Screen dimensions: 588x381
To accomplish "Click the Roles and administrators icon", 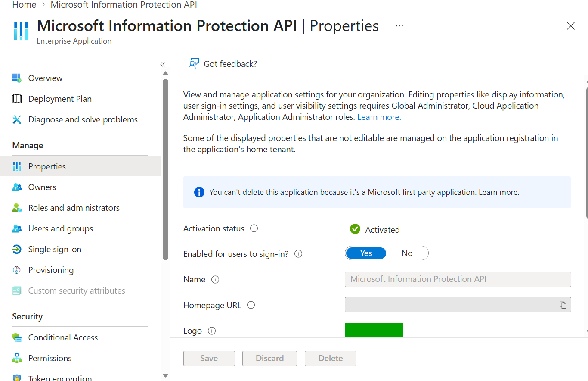I will coord(17,208).
